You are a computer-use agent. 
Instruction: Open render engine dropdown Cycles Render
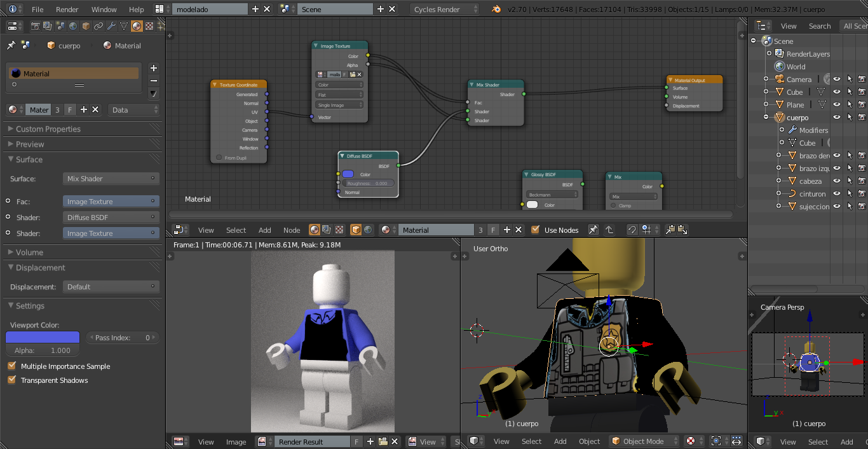(445, 9)
